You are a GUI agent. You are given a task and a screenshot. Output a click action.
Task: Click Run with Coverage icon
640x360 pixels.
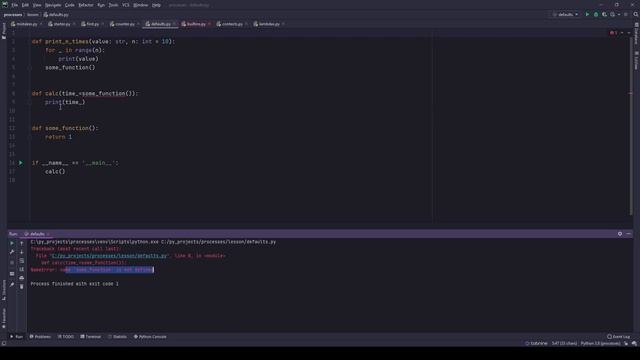pos(604,14)
